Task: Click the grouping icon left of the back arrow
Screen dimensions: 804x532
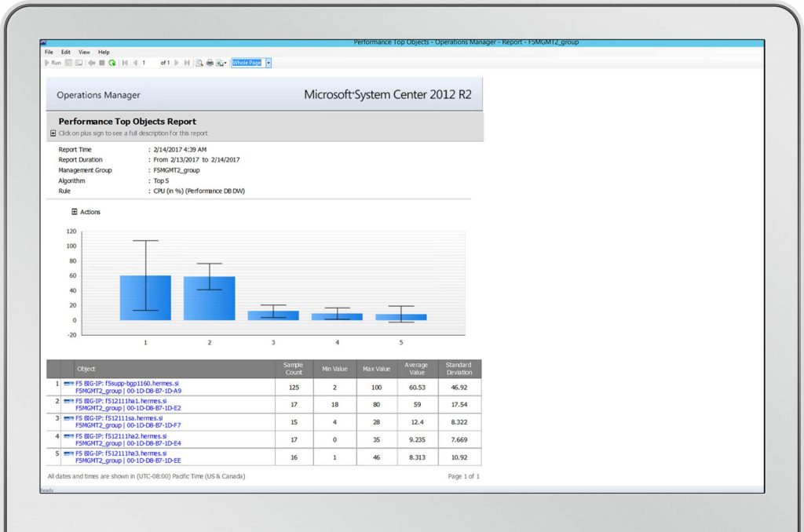Action: click(79, 63)
